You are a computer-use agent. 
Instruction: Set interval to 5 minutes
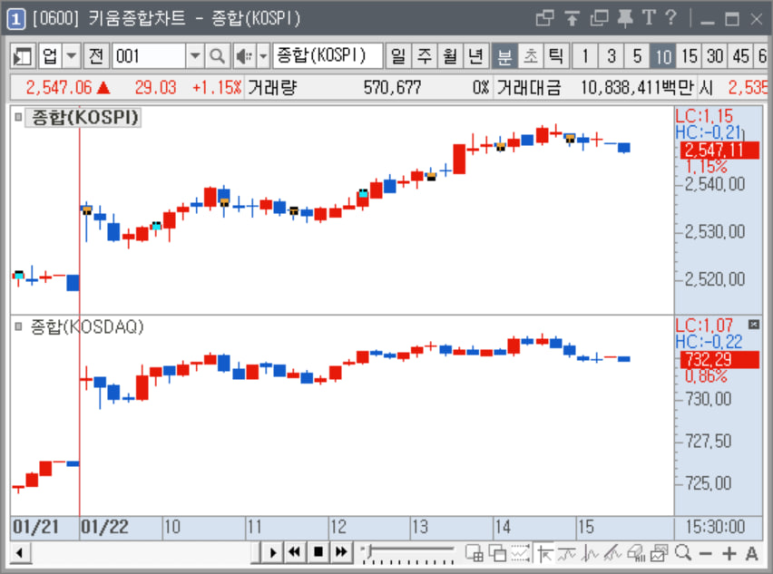(637, 56)
